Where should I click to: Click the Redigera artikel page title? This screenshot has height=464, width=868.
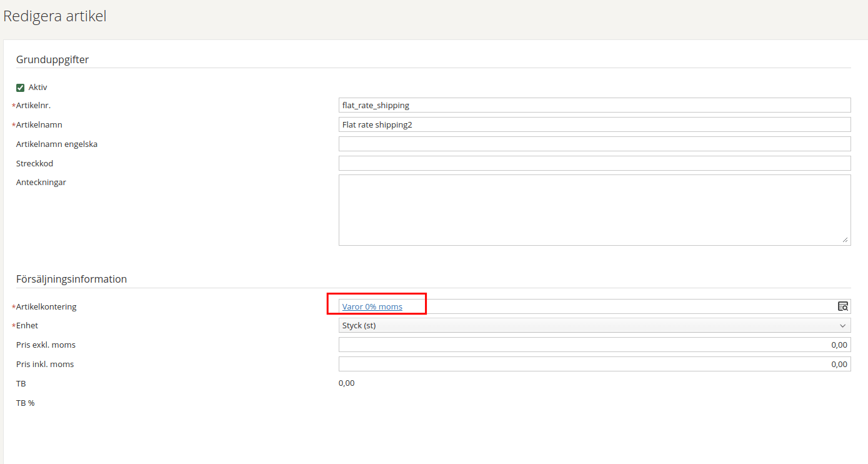[x=55, y=16]
